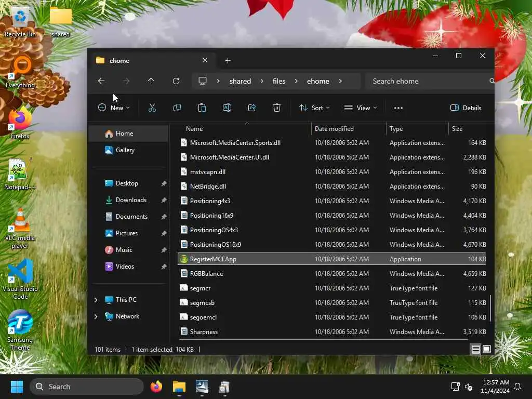Open Recycle Bin desktop icon
The image size is (532, 399).
[20, 22]
